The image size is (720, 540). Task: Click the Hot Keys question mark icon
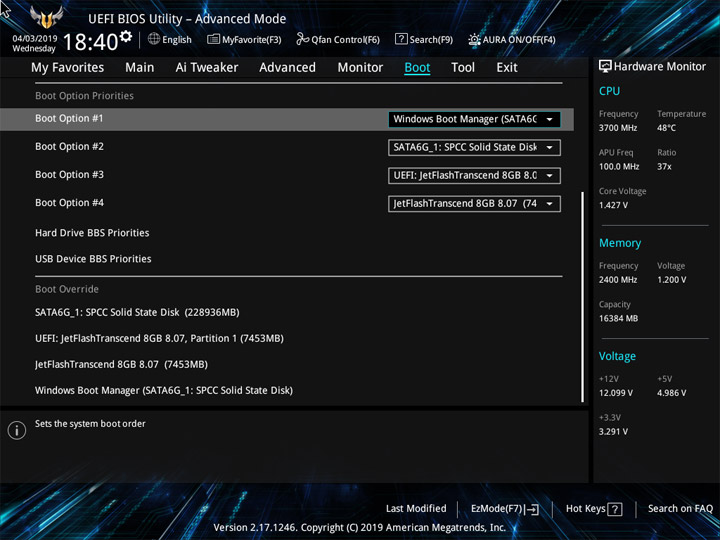coord(615,509)
